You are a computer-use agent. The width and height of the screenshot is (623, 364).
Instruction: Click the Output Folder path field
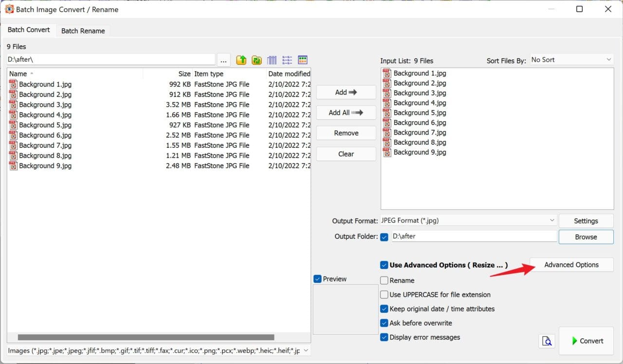point(473,237)
